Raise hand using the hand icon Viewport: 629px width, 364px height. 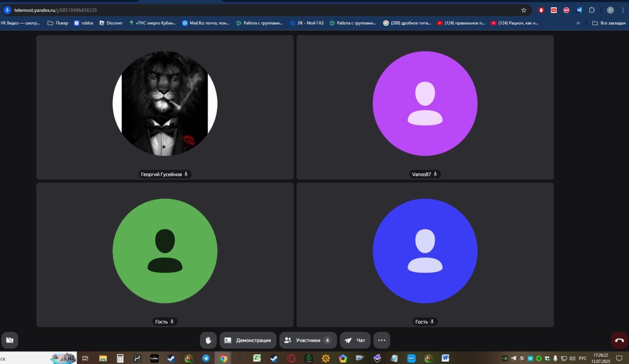208,340
